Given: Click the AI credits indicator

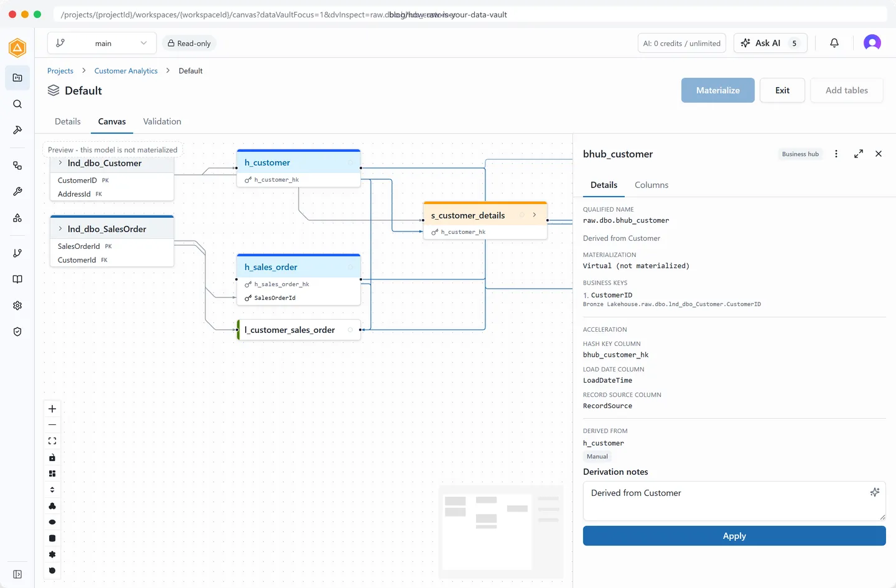Looking at the screenshot, I should [x=682, y=43].
